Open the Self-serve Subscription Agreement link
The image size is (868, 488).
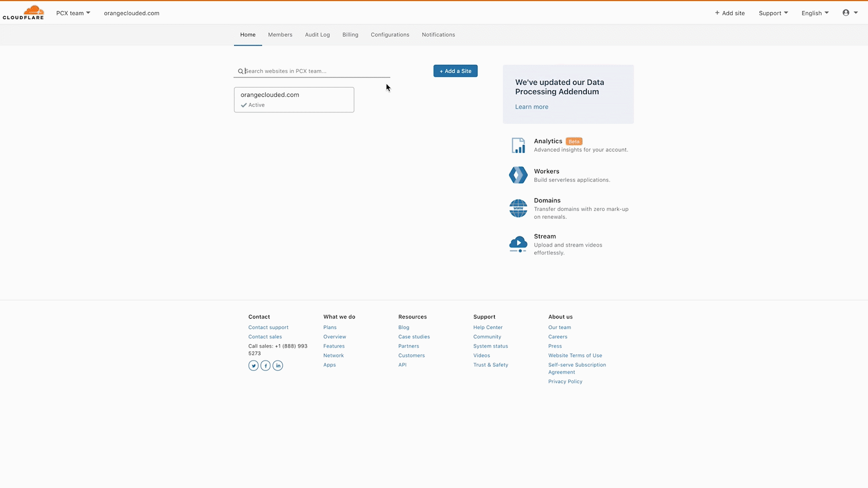(x=577, y=369)
